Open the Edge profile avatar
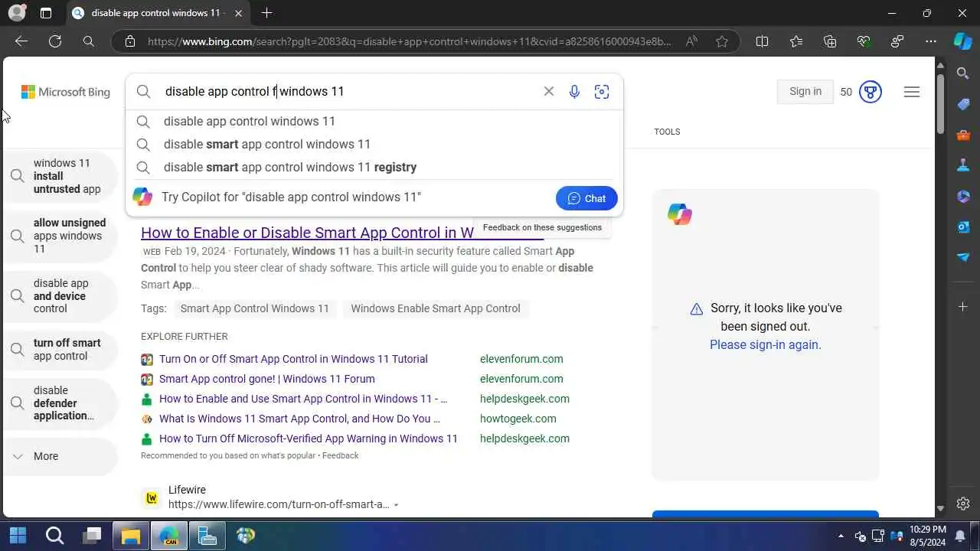980x551 pixels. tap(16, 13)
